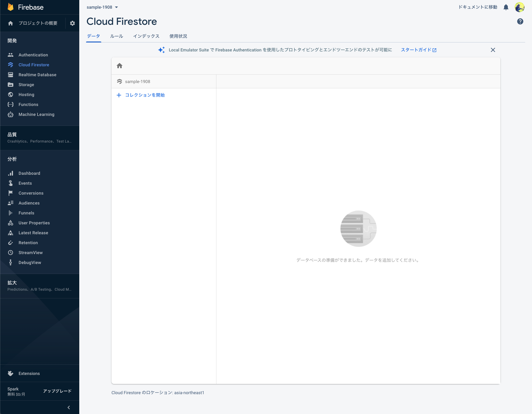Image resolution: width=532 pixels, height=414 pixels.
Task: Expand the 拡大 section
Action: point(40,286)
